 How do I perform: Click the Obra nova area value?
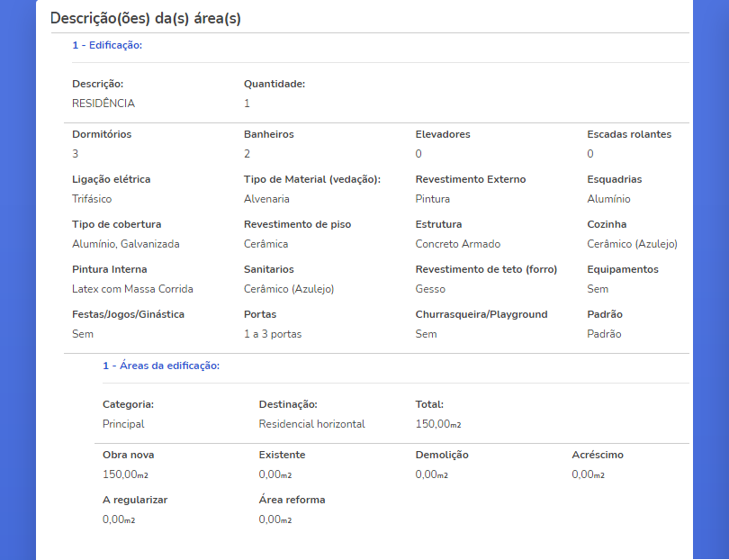(125, 474)
